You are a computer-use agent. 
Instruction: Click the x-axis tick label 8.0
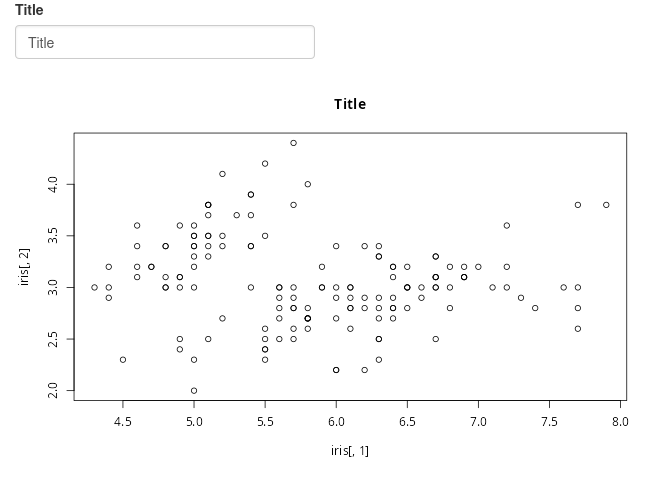click(620, 422)
